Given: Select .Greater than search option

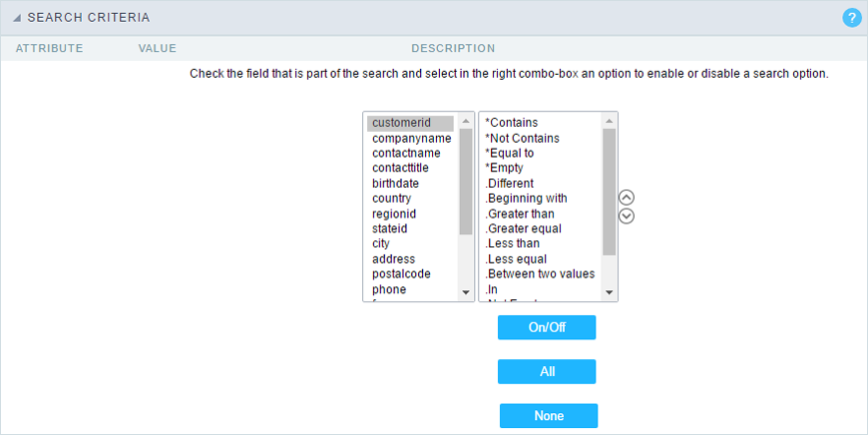Looking at the screenshot, I should coord(519,214).
